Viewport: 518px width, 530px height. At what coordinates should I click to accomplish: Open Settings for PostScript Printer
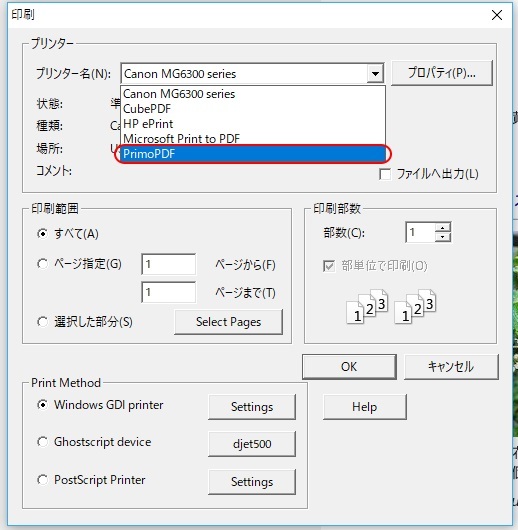[252, 482]
